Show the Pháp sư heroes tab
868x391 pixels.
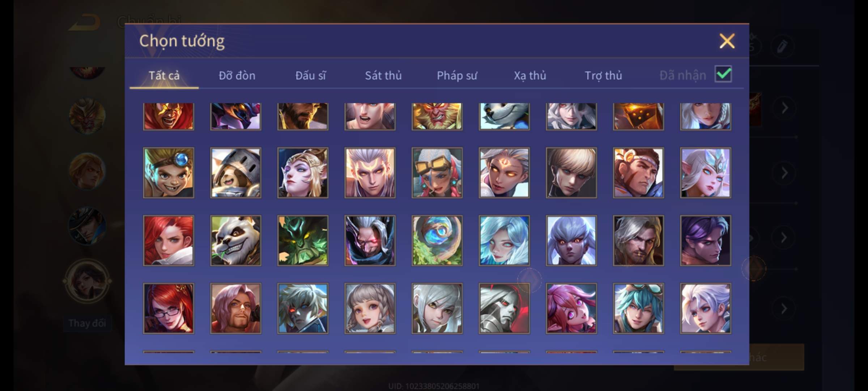[457, 75]
